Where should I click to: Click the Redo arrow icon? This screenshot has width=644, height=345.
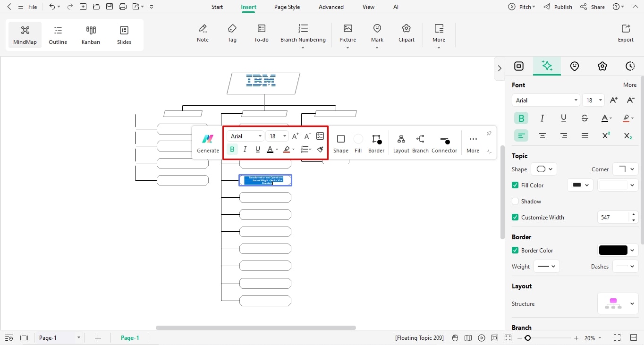70,7
